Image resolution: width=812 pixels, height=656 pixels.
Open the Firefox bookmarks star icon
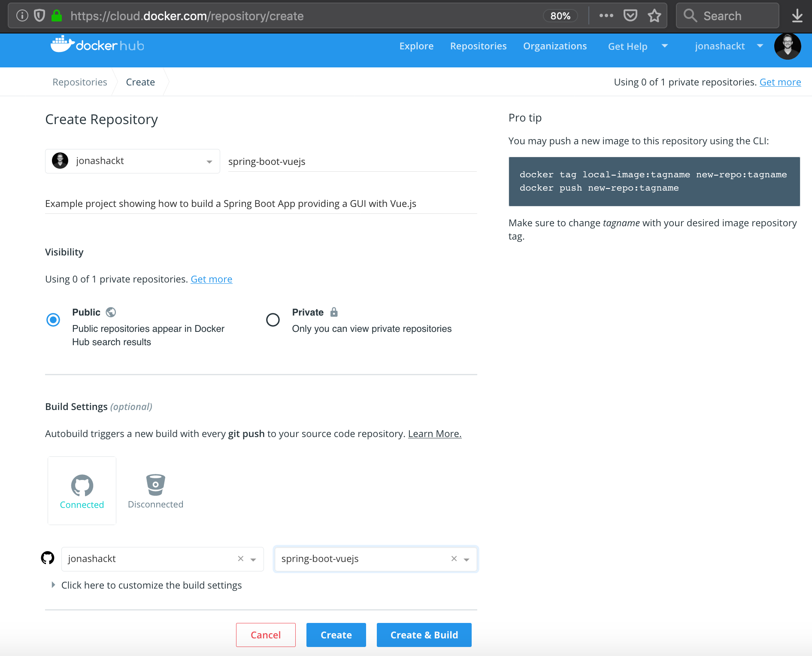coord(654,15)
